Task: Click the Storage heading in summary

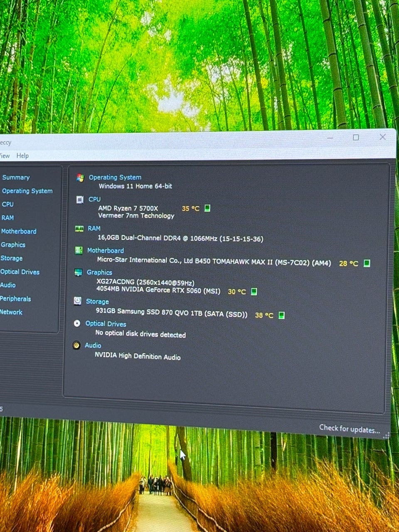Action: click(x=97, y=301)
